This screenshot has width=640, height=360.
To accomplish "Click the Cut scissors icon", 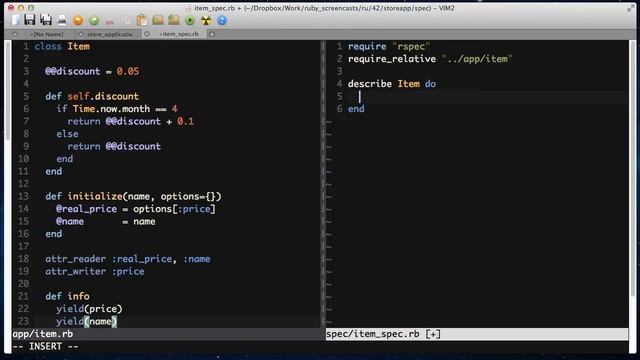I will [110, 20].
